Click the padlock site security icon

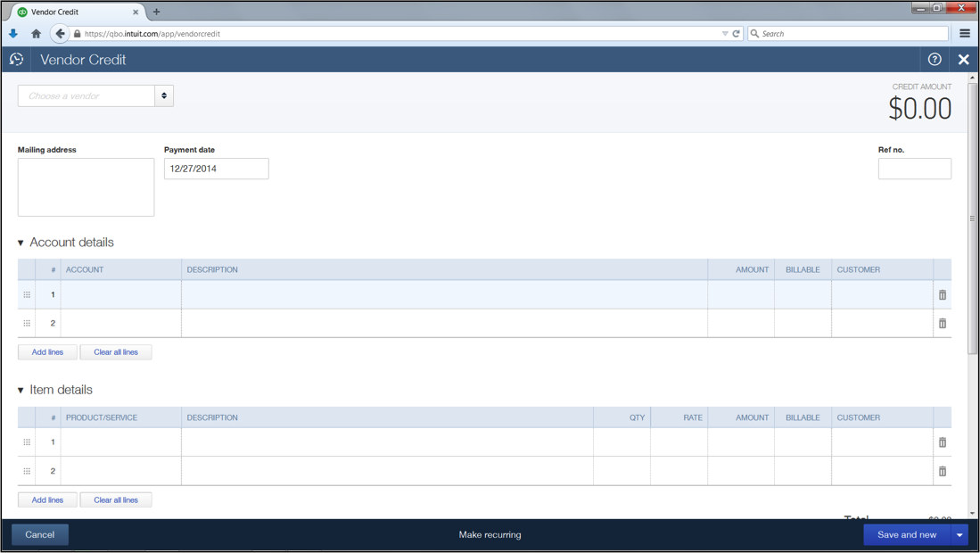coord(77,34)
